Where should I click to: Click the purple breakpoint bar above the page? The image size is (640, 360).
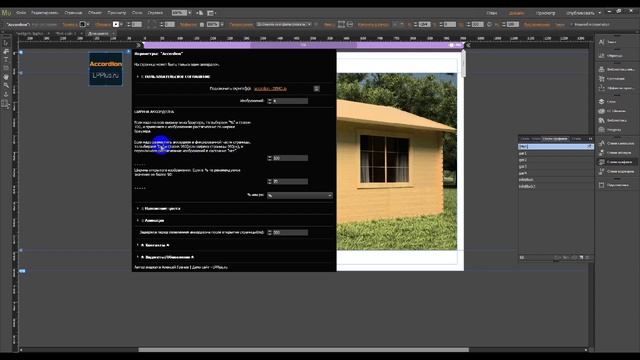(303, 45)
